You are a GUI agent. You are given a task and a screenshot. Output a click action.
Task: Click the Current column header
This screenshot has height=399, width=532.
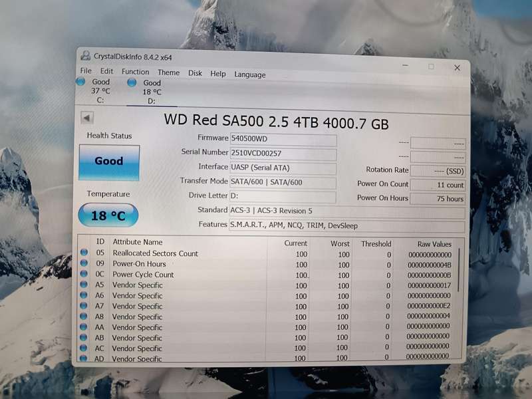(x=295, y=243)
